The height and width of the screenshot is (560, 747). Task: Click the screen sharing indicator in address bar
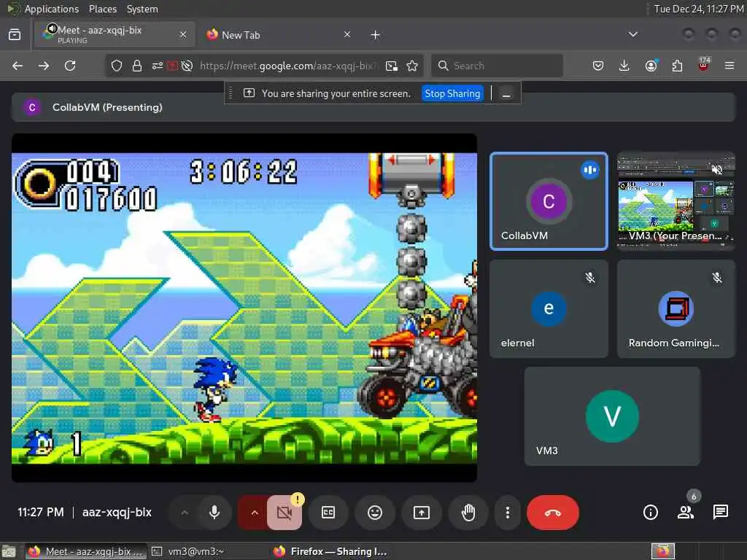172,66
